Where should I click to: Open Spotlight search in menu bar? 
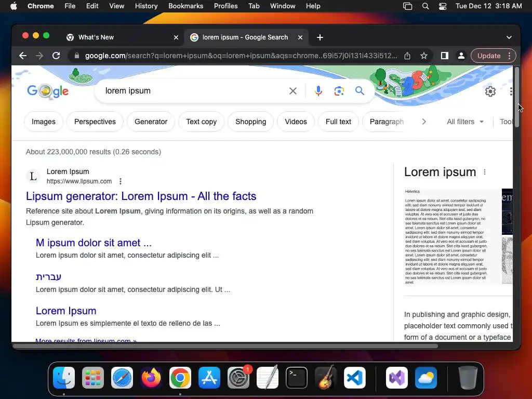coord(425,6)
